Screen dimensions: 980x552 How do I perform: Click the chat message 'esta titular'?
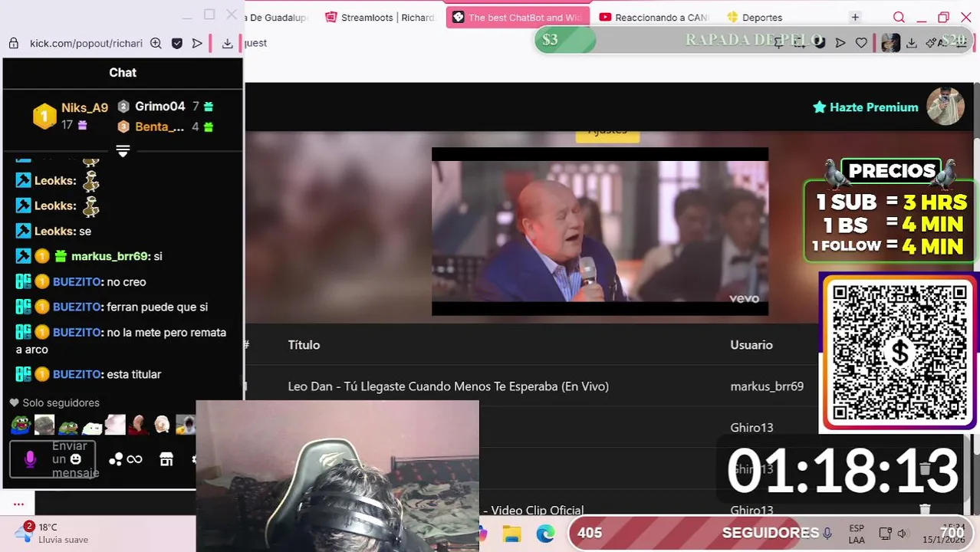[134, 374]
